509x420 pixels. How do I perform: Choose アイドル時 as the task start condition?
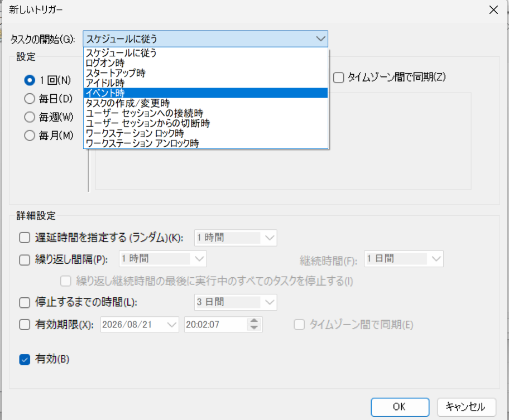(106, 83)
